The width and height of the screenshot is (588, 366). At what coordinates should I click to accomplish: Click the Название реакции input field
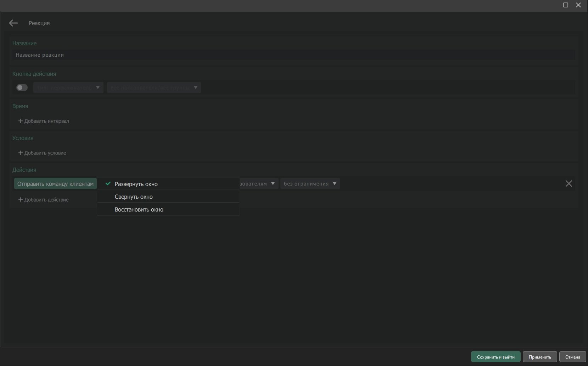pyautogui.click(x=293, y=55)
